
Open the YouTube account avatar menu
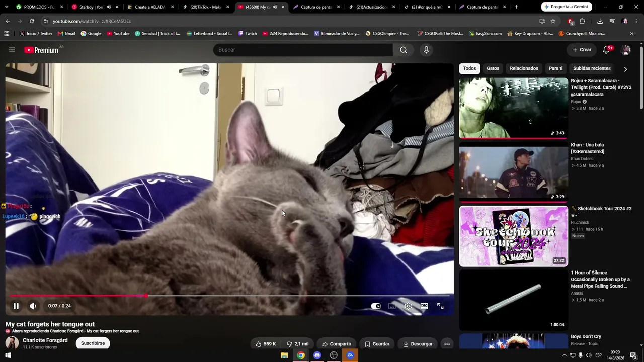pos(626,50)
